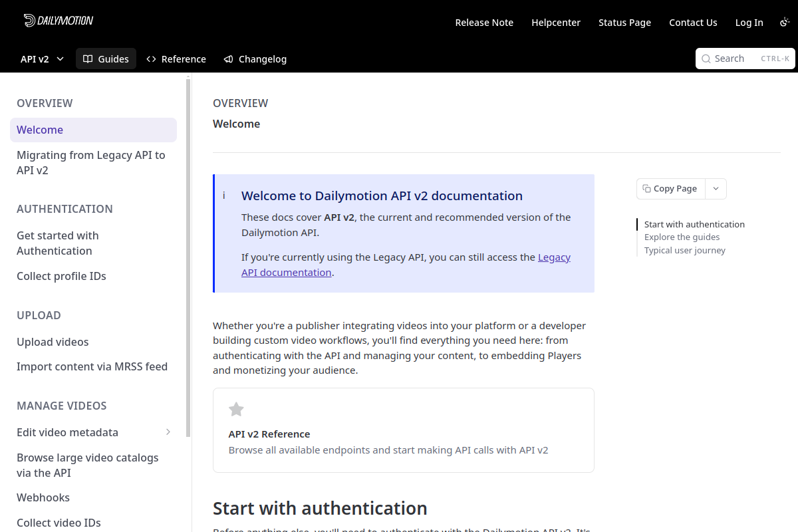Expand the Copy Page options arrow
This screenshot has width=798, height=532.
[x=716, y=189]
